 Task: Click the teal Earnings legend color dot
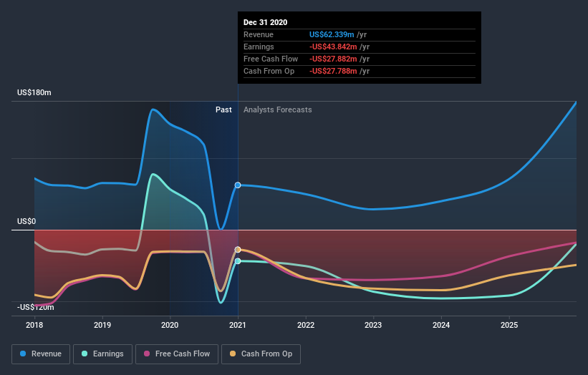[85, 354]
